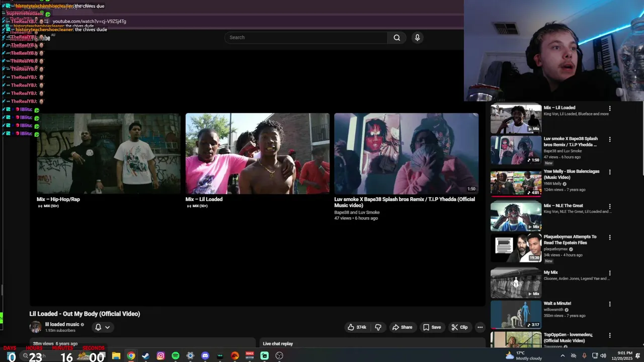644x362 pixels.
Task: Open sidebar Mix – Lil Loaded thumbnail
Action: click(516, 119)
